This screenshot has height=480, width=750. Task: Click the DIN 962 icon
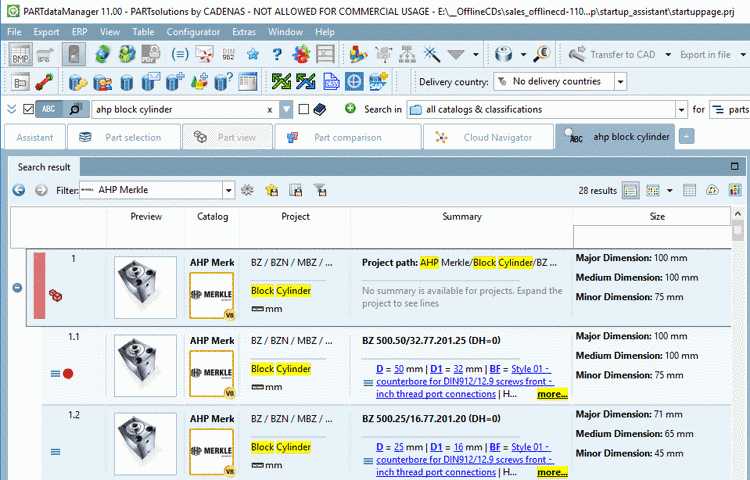pyautogui.click(x=229, y=54)
